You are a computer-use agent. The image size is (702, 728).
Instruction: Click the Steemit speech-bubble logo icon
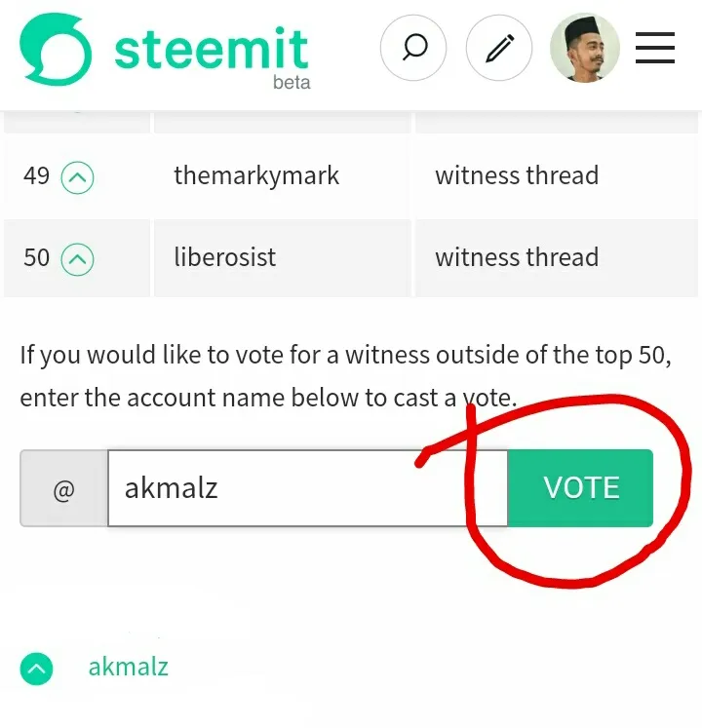[56, 50]
